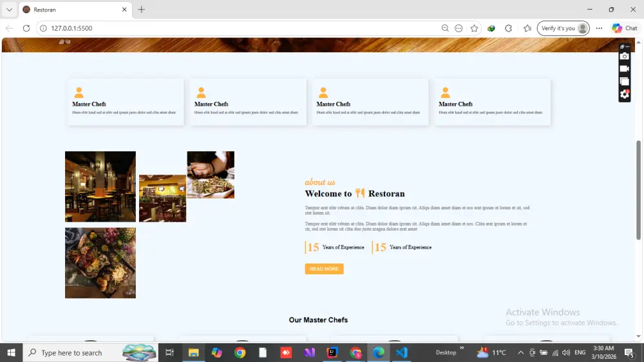Expand the Desktop toolbar chevron
This screenshot has height=362, width=644.
coord(462,348)
